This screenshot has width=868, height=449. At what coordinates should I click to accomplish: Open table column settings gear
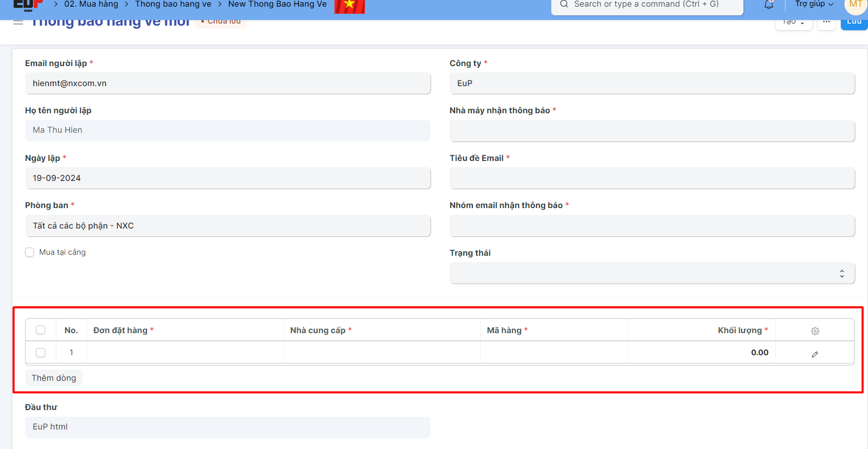(815, 331)
